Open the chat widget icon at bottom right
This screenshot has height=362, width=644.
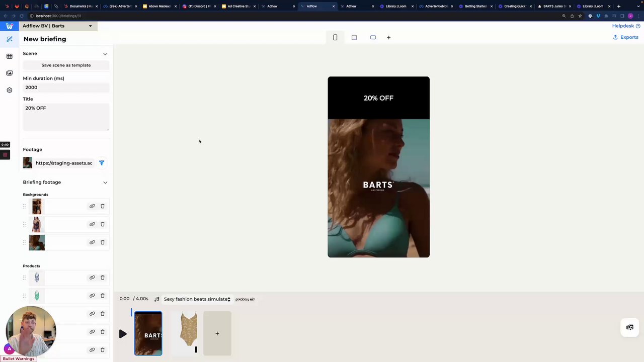pos(630,327)
